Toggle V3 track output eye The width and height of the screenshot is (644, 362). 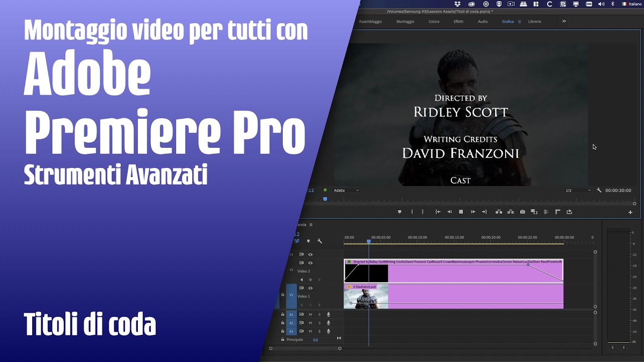click(x=310, y=254)
